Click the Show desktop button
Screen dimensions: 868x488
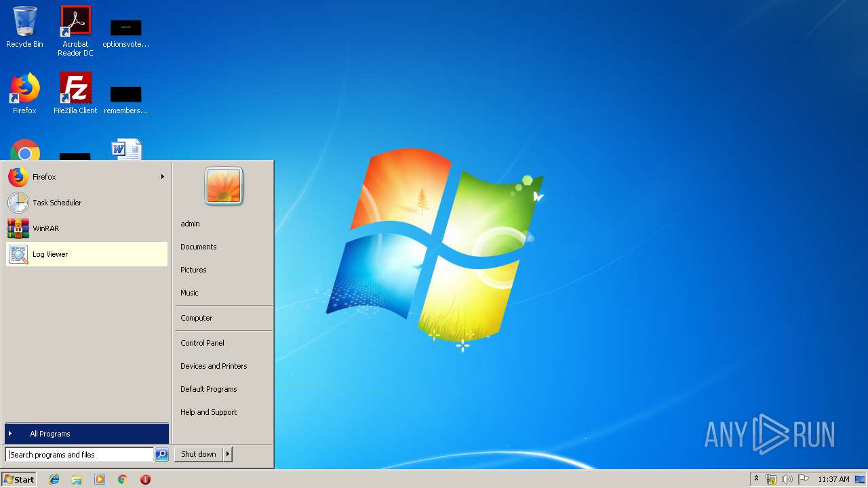click(x=860, y=479)
